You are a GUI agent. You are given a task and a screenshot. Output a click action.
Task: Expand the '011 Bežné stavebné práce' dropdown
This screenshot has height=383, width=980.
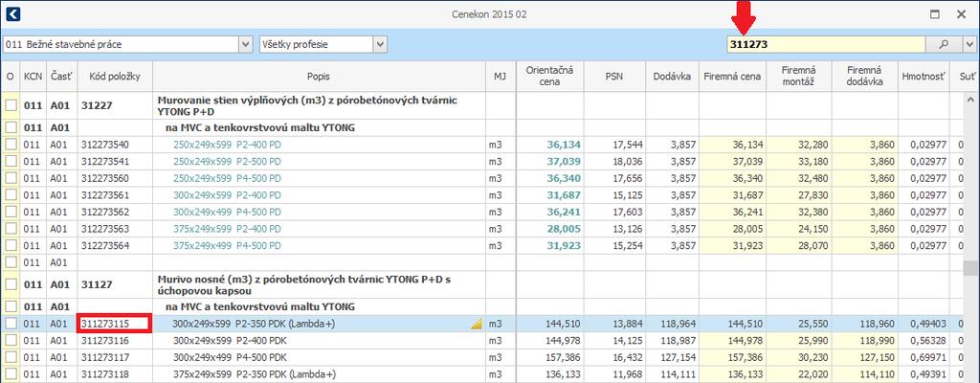click(246, 44)
